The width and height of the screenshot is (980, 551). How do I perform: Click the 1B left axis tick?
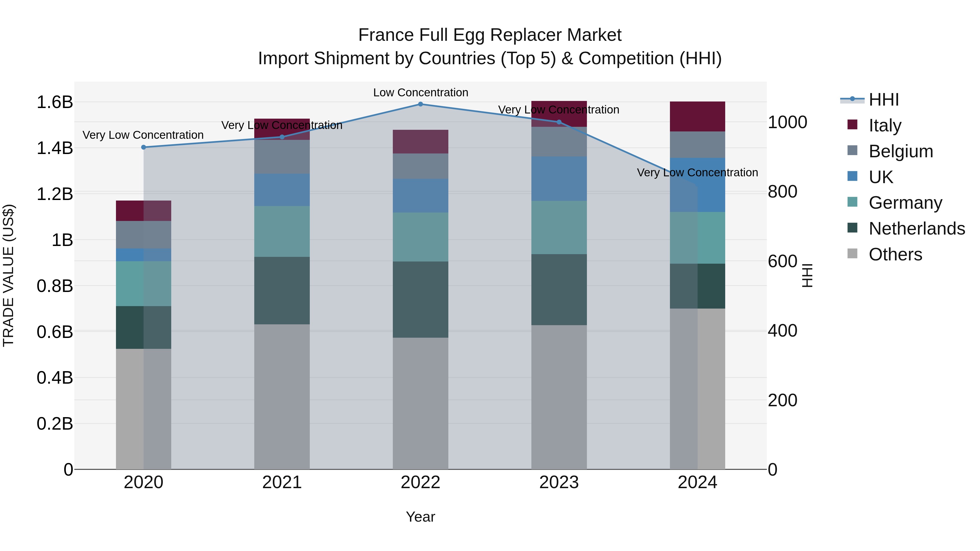pyautogui.click(x=62, y=240)
